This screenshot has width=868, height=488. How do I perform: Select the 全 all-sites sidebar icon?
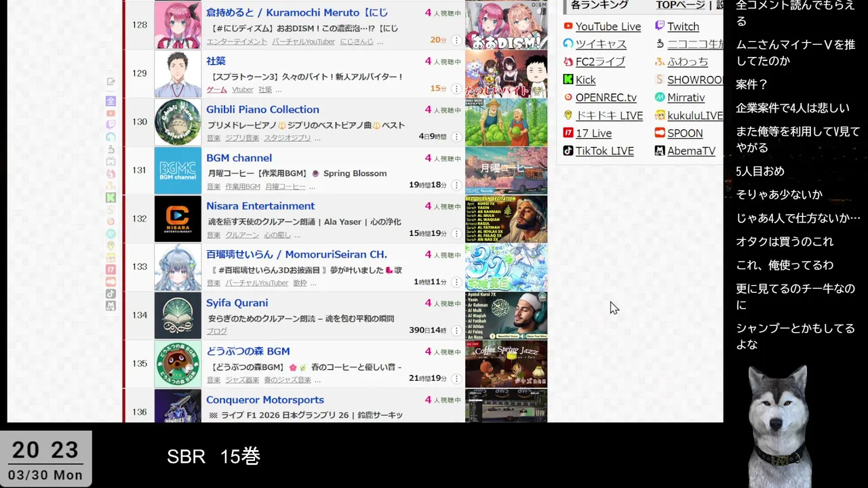coord(111,101)
